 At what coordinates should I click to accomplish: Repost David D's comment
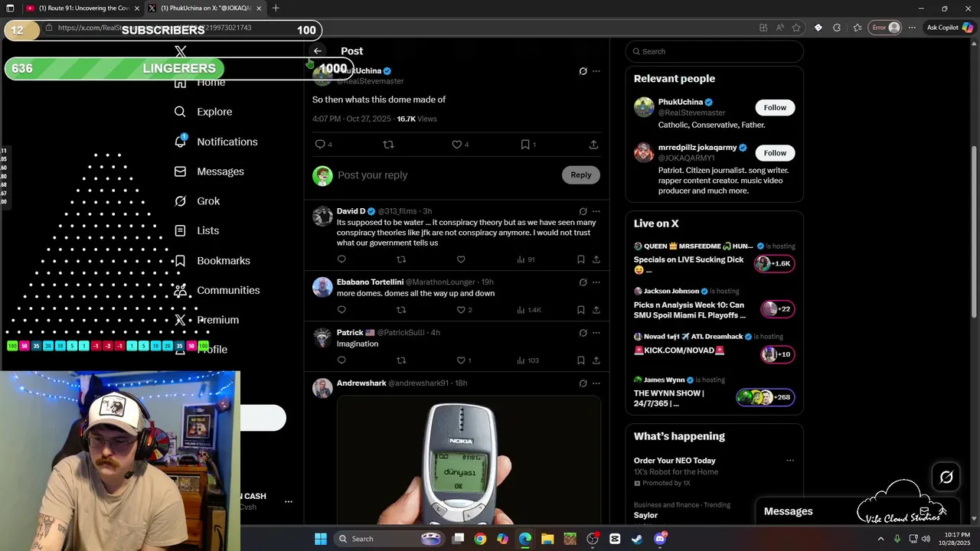coord(401,259)
